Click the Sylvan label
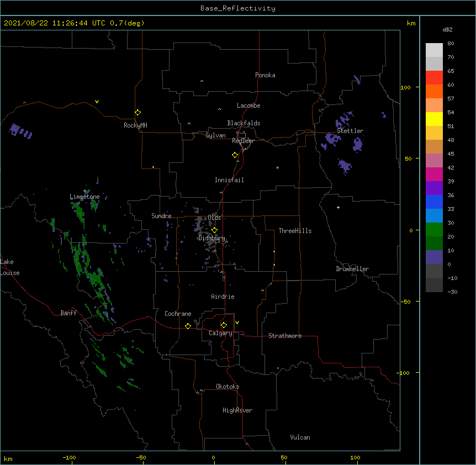This screenshot has height=465, width=476. pos(215,135)
